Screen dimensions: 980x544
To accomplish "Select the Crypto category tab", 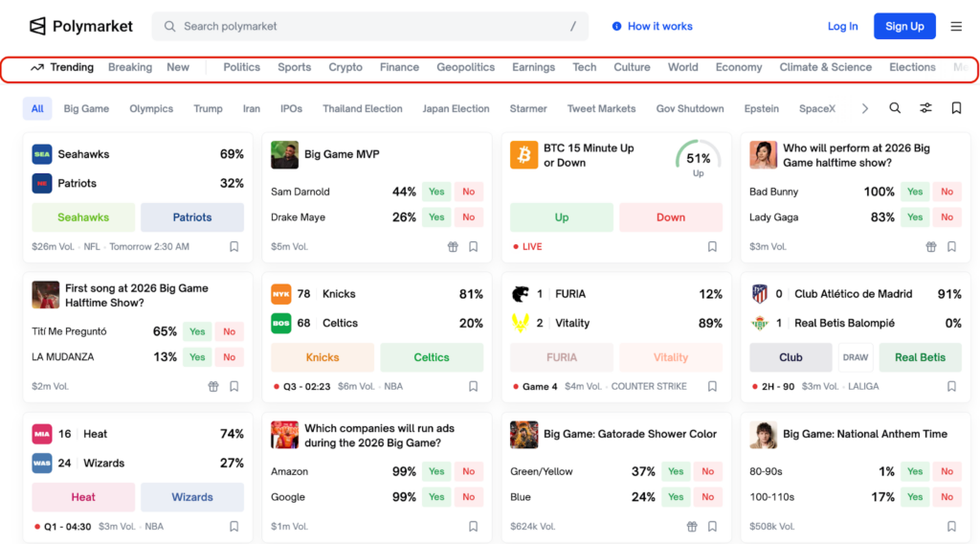I will tap(345, 67).
